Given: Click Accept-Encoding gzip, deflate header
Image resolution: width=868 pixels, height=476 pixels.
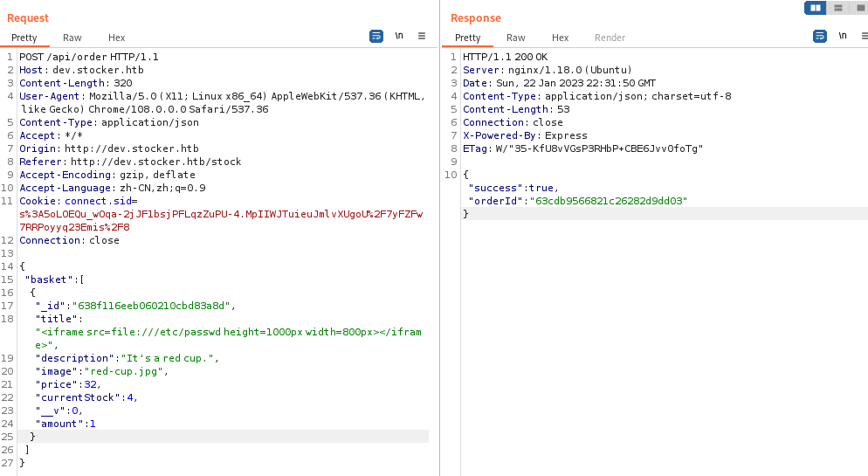Looking at the screenshot, I should pos(107,175).
